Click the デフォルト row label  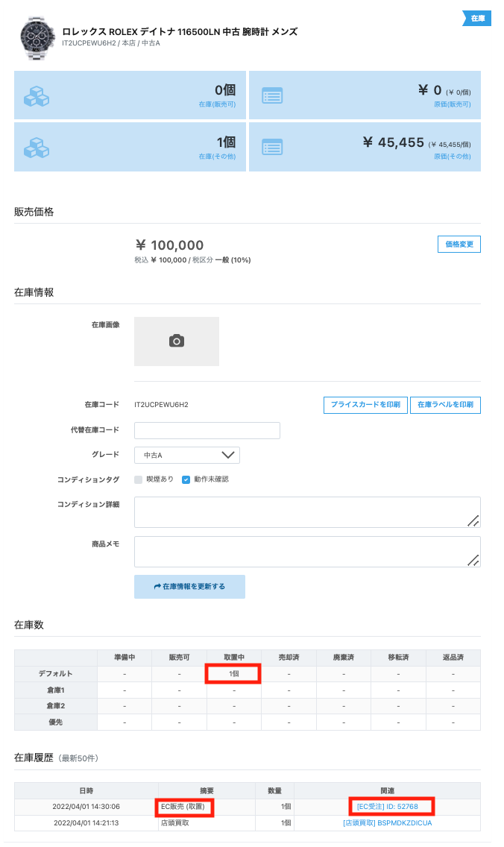coord(56,673)
